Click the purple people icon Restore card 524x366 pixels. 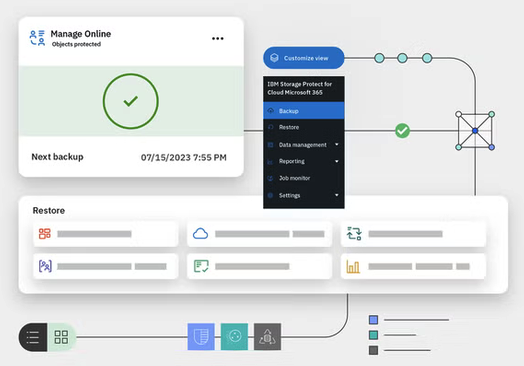coord(45,266)
